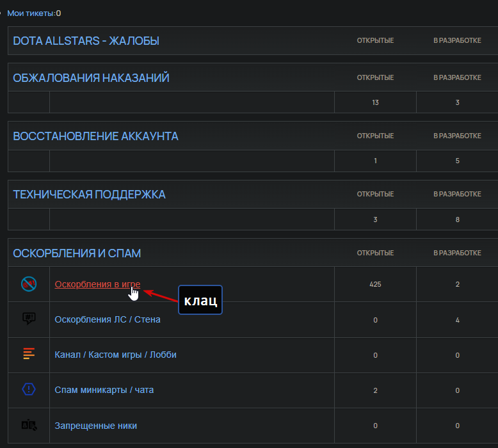498x448 pixels.
Task: Click the клац annotation label
Action: click(200, 300)
